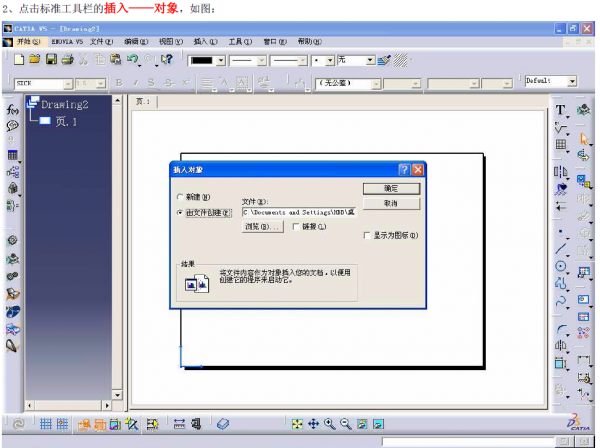Select the 由文件创建 radio button
Screen dimensions: 600x448
coord(180,213)
